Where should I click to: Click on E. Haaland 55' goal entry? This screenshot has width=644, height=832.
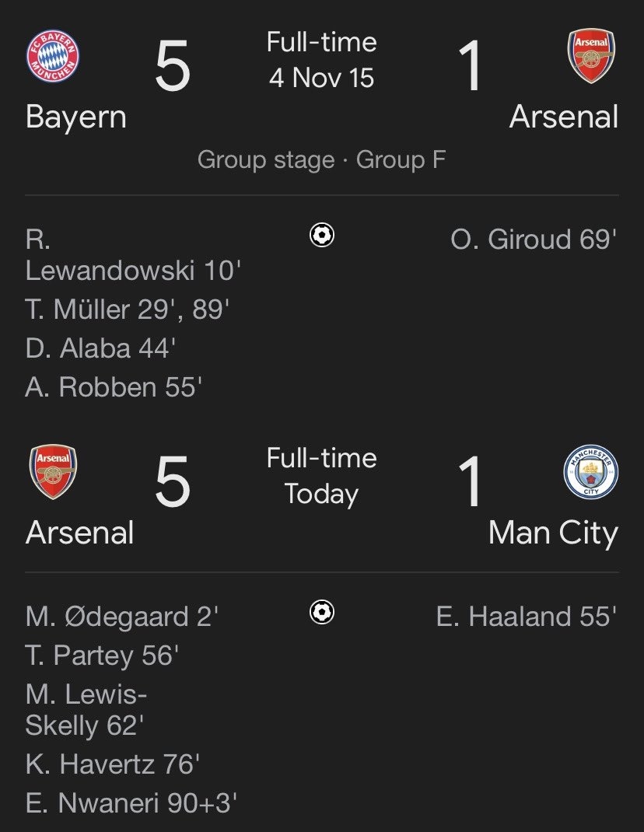coord(527,617)
